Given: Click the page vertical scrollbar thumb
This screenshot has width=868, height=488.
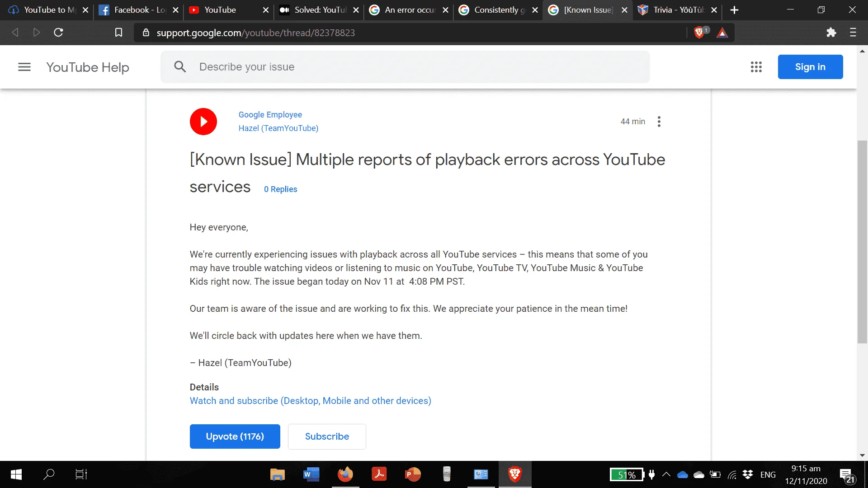Looking at the screenshot, I should 862,242.
